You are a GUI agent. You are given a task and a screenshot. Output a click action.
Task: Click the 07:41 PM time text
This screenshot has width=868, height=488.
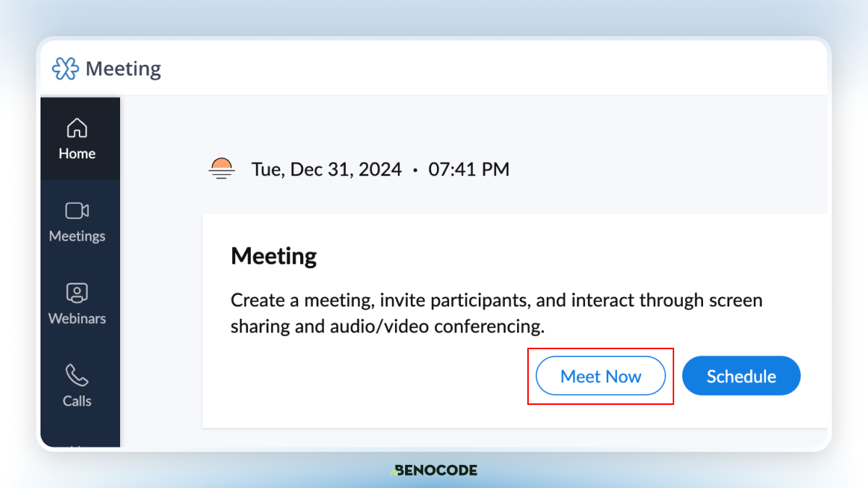469,170
